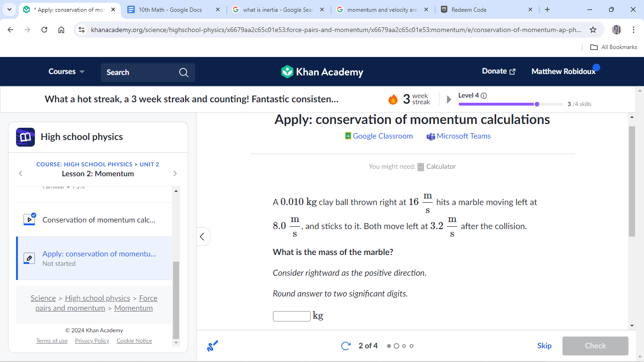Share to Microsoft Teams link

tap(459, 136)
